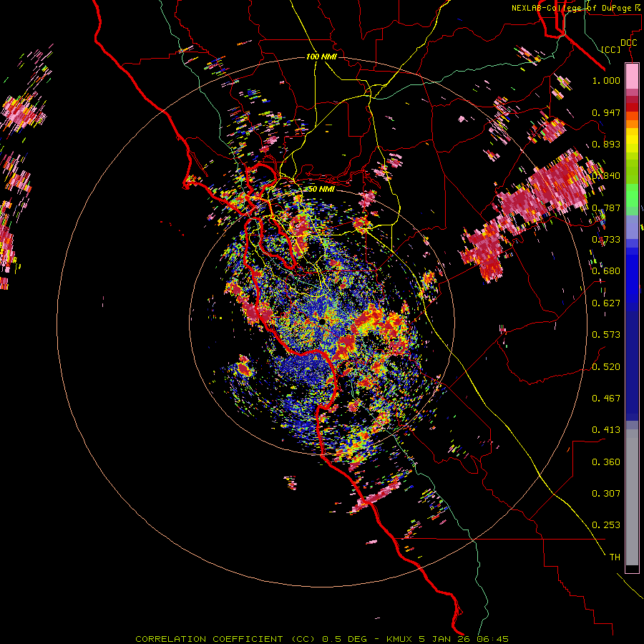Click the NEXLAB-College of DuPage watermark text

point(576,8)
